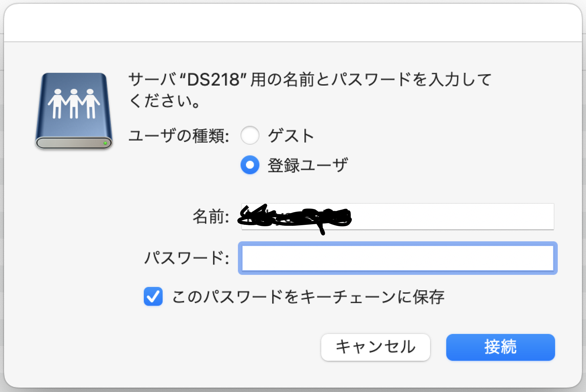Click the scribbled-out username in 名前 field
The height and width of the screenshot is (392, 586).
[x=294, y=217]
